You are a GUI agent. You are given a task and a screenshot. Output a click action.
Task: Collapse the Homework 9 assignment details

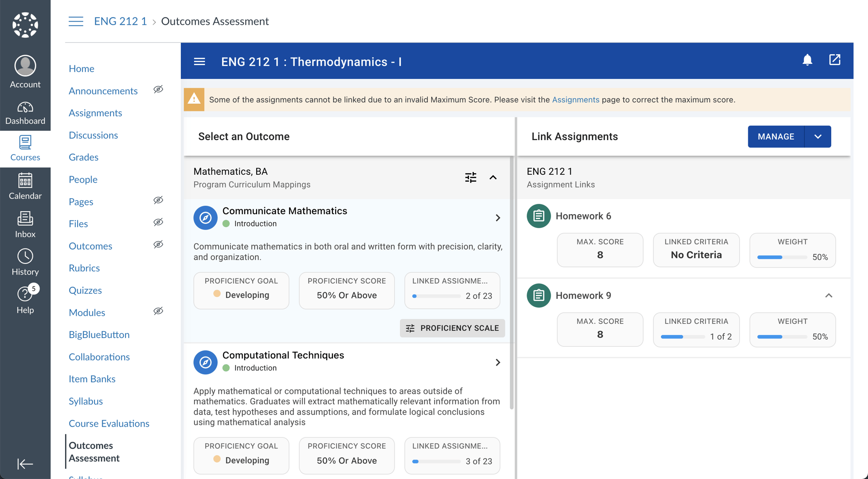[829, 295]
